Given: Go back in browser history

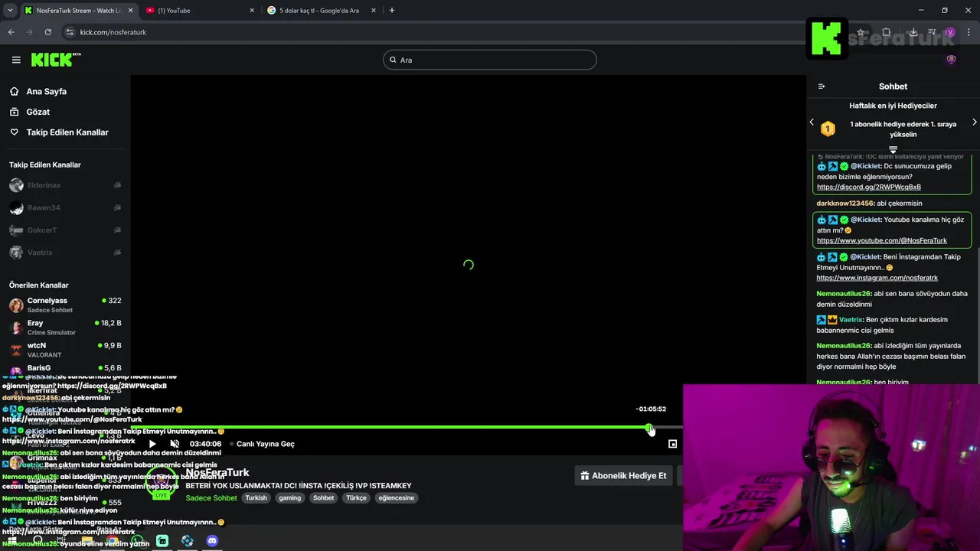Looking at the screenshot, I should [11, 32].
